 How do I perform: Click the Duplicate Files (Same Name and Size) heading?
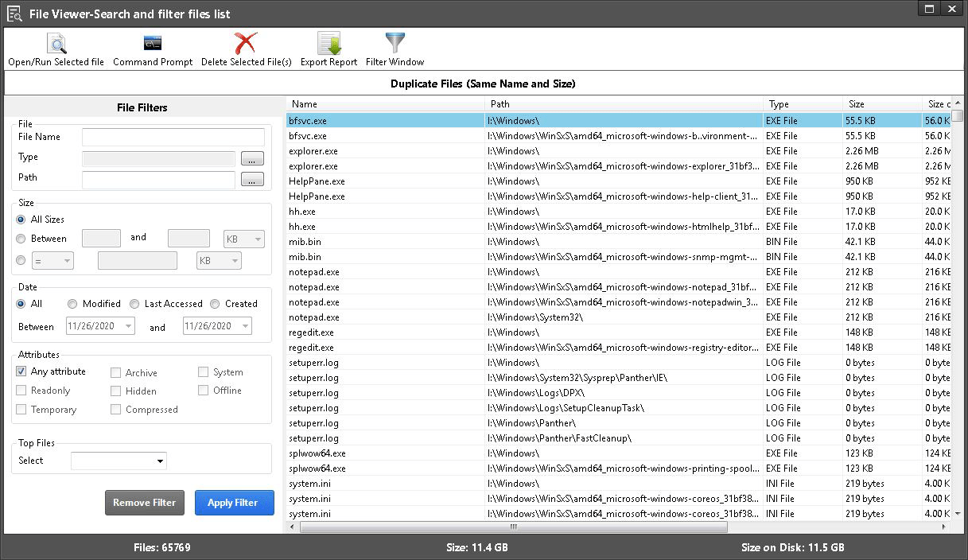point(483,84)
